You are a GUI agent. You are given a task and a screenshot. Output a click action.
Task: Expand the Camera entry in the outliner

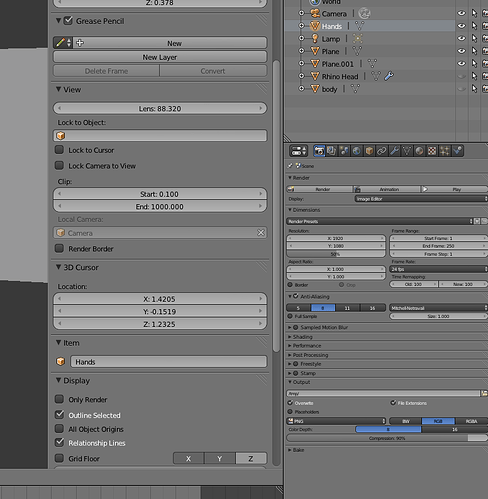[301, 13]
